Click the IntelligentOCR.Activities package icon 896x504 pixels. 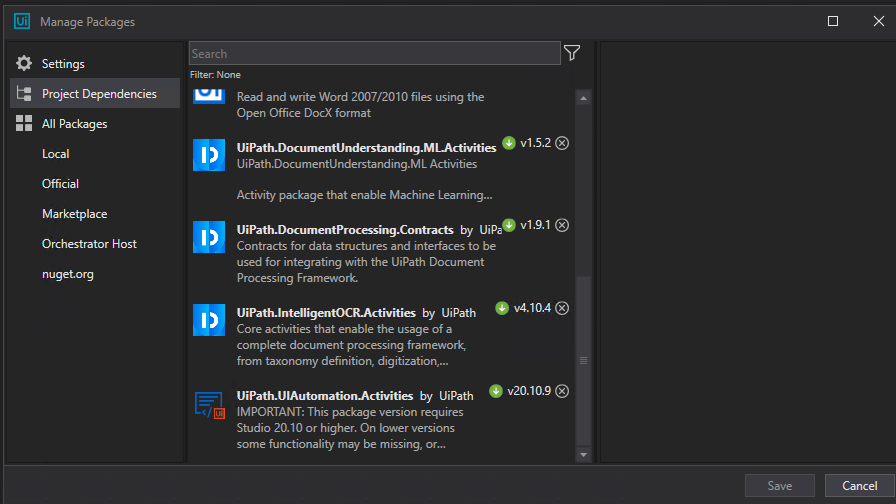point(209,319)
